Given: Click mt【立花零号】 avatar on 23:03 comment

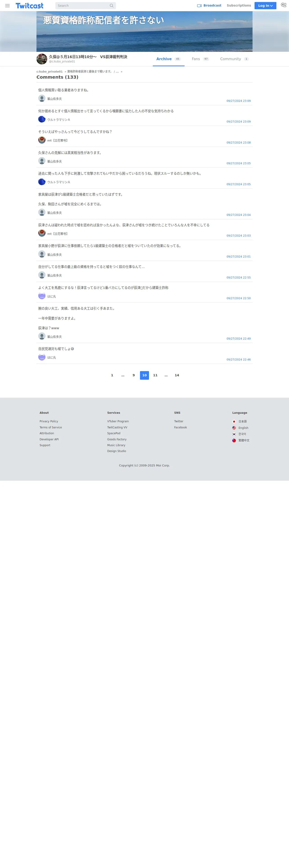Looking at the screenshot, I should click(x=42, y=233).
